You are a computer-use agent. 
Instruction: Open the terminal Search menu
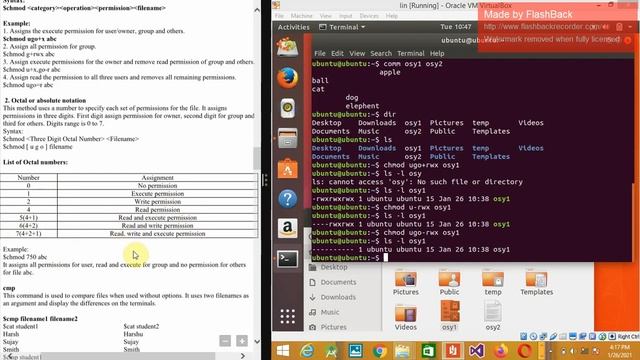pyautogui.click(x=381, y=53)
